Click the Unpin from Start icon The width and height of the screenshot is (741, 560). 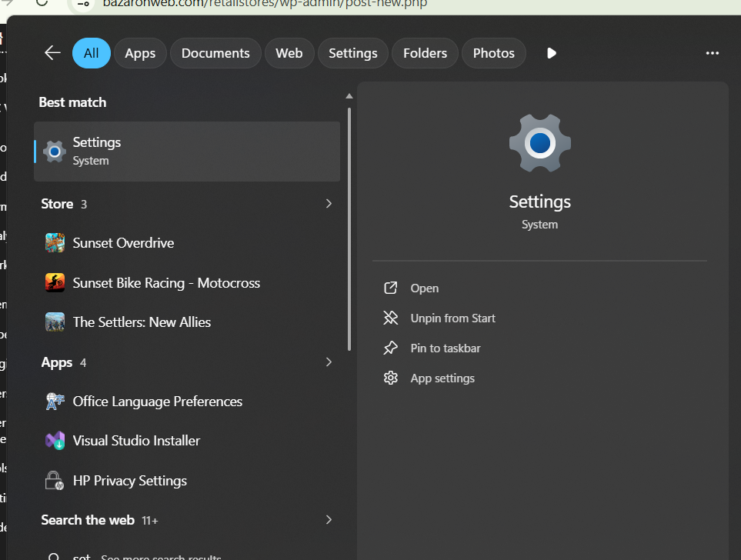[390, 318]
